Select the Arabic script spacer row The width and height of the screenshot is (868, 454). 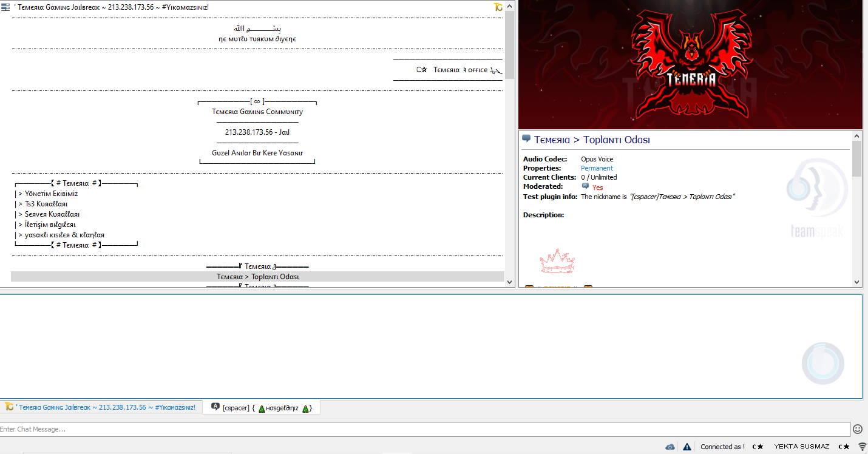click(x=257, y=29)
